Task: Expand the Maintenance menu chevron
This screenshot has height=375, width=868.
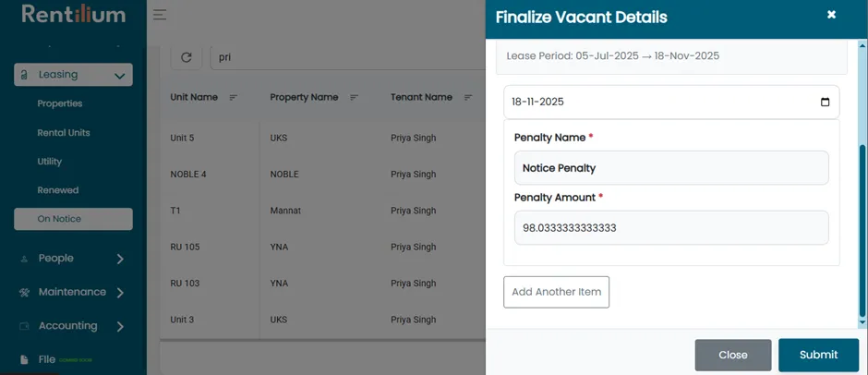Action: tap(120, 293)
